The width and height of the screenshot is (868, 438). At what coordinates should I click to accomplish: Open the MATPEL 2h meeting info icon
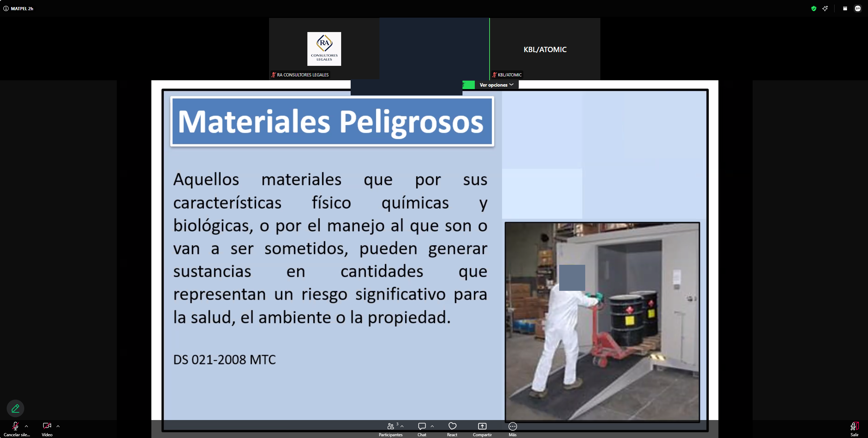click(6, 8)
